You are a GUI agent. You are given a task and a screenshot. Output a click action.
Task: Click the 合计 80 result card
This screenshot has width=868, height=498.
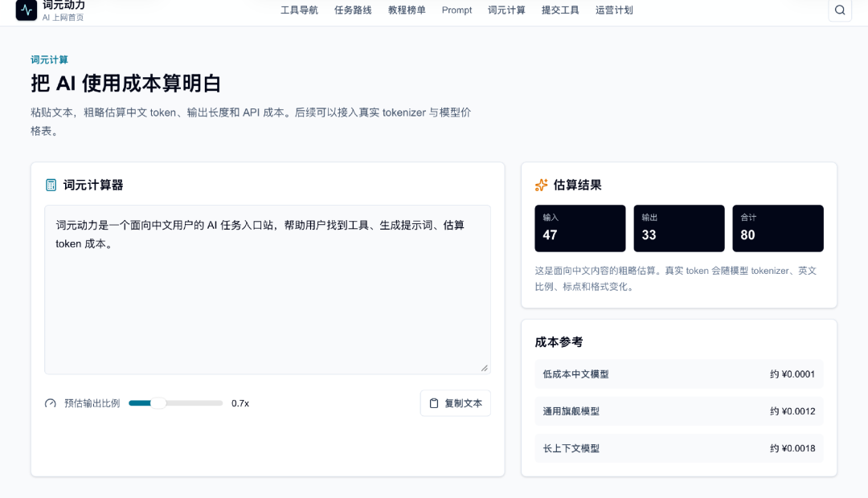tap(778, 229)
